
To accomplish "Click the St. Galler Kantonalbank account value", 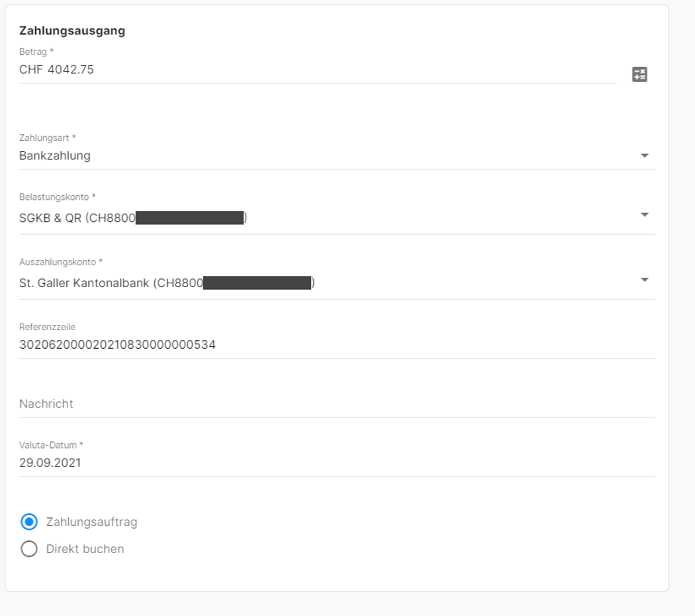I will coord(111,283).
